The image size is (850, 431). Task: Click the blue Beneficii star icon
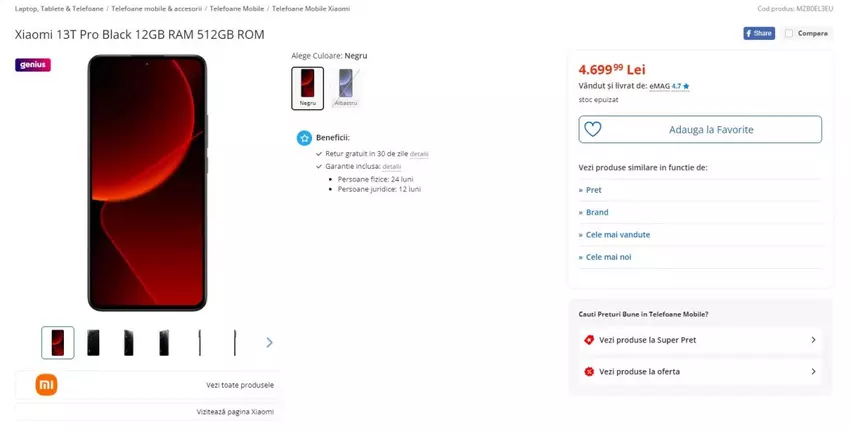click(x=304, y=138)
